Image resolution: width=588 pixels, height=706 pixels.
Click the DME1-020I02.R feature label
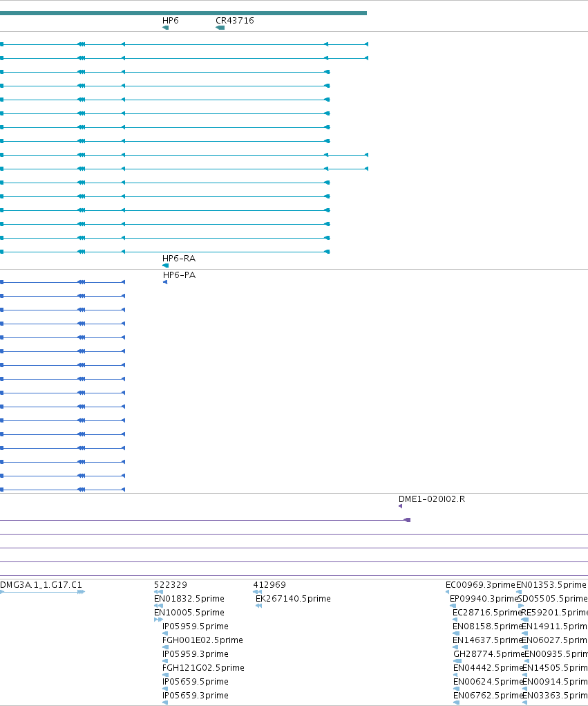tap(431, 499)
